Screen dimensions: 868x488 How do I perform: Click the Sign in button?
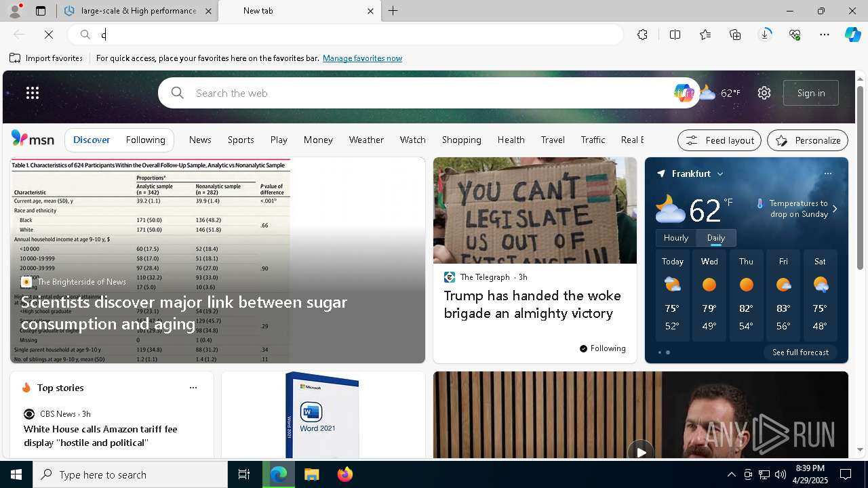coord(811,93)
